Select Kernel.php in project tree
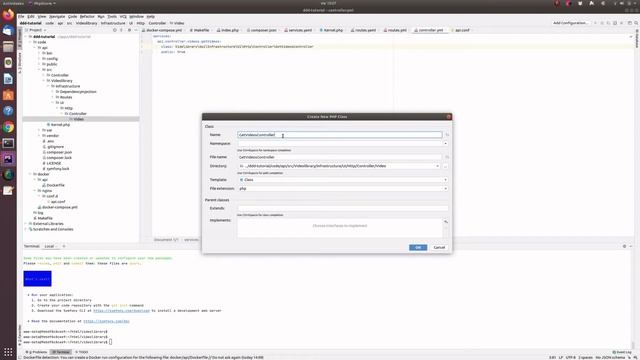The image size is (640, 360). click(60, 125)
